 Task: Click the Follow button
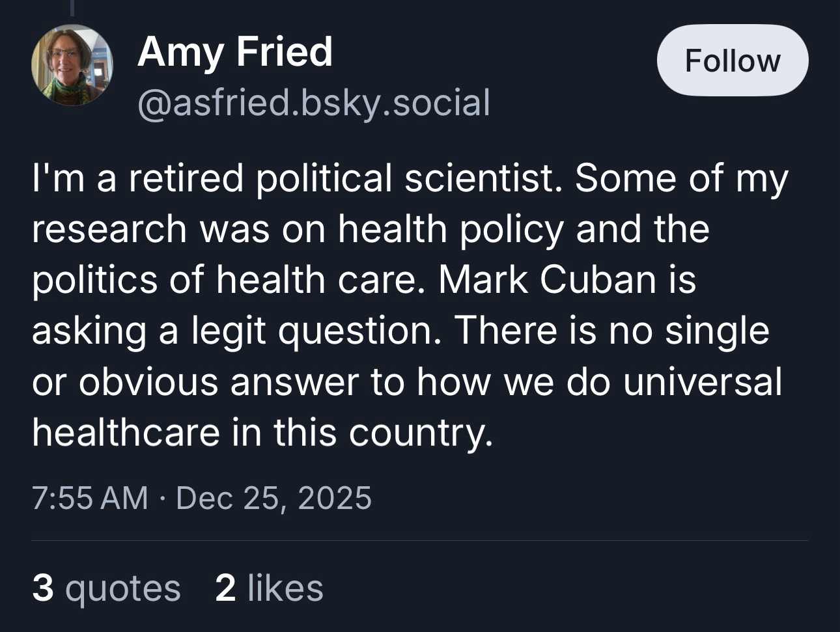pyautogui.click(x=733, y=61)
